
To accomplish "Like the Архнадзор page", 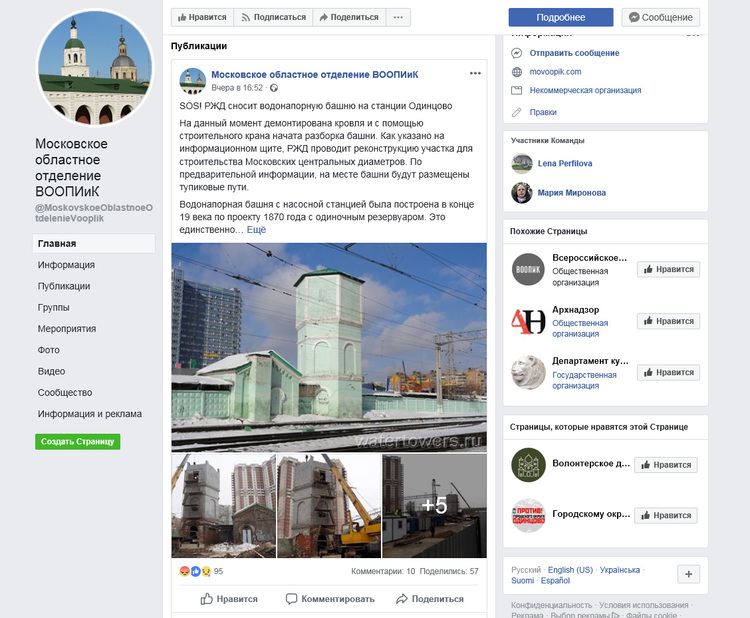I will pos(668,321).
